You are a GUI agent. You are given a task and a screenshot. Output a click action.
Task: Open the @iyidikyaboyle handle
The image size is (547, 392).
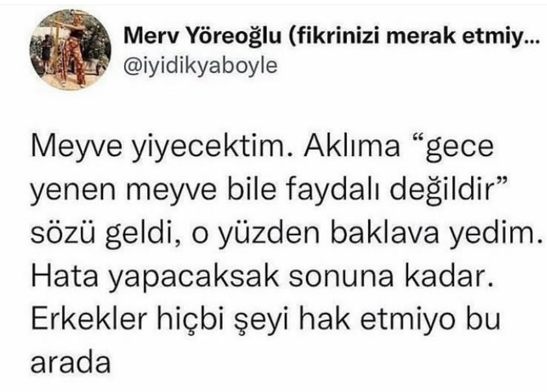(201, 66)
